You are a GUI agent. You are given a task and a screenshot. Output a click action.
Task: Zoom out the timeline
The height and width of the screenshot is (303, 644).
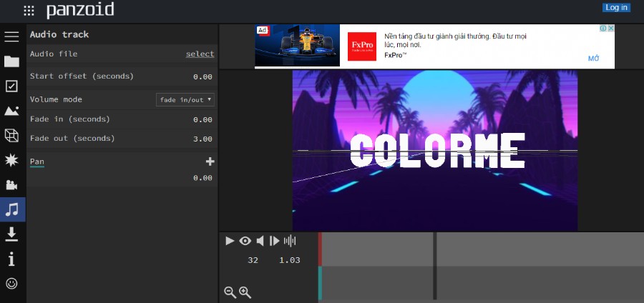pyautogui.click(x=230, y=292)
